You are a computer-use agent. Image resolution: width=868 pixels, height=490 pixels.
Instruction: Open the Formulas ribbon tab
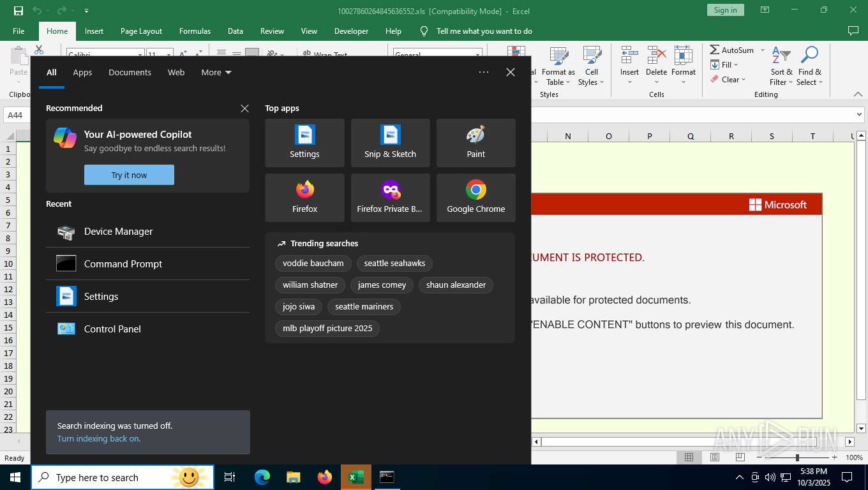[x=195, y=31]
